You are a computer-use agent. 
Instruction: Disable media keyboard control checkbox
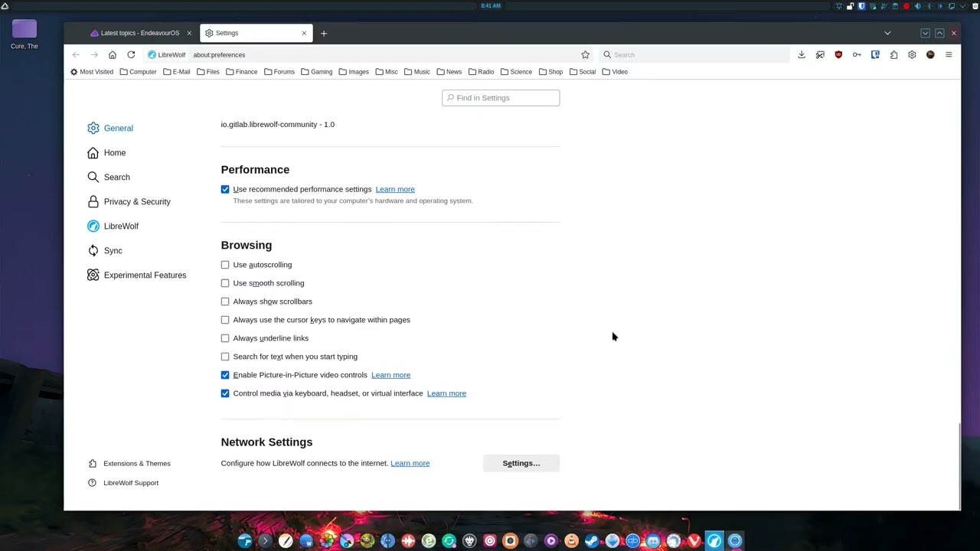coord(225,393)
